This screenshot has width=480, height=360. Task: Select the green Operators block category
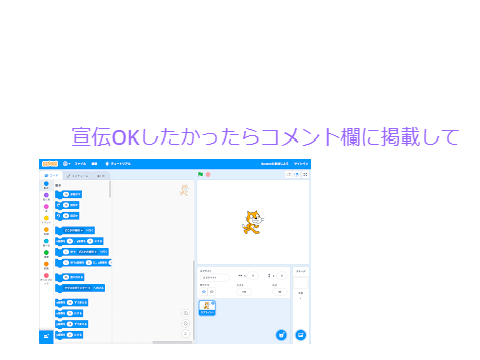(46, 254)
